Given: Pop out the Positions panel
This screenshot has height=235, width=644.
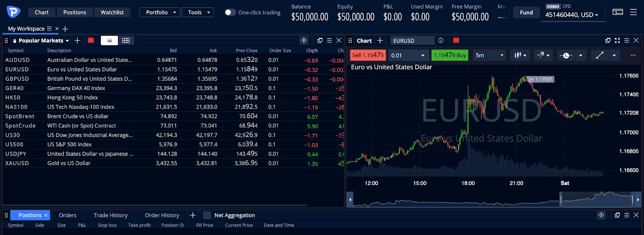Looking at the screenshot, I should pyautogui.click(x=617, y=215).
